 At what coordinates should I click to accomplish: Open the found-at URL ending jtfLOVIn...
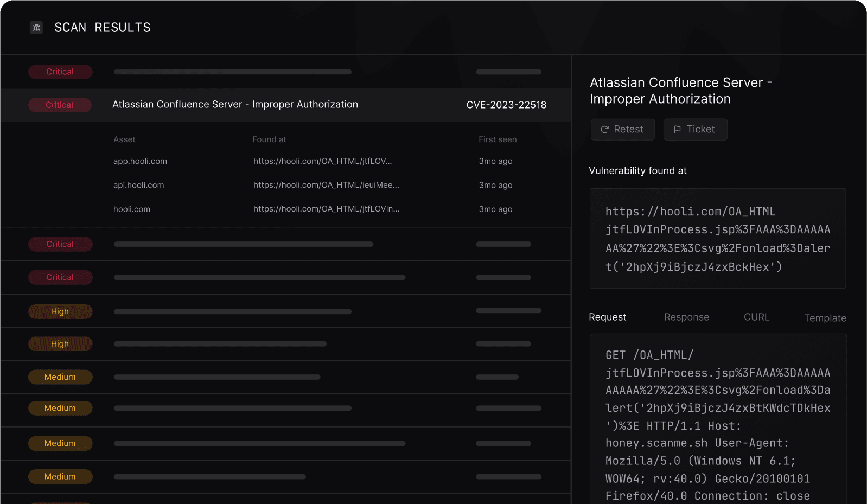[x=326, y=209]
